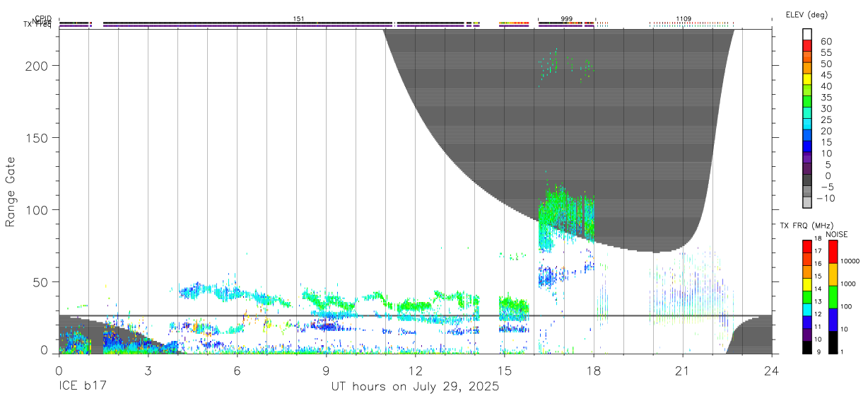Screen dimensions: 868x401
Task: Click the '3' hour tick on time axis
Action: click(x=148, y=371)
